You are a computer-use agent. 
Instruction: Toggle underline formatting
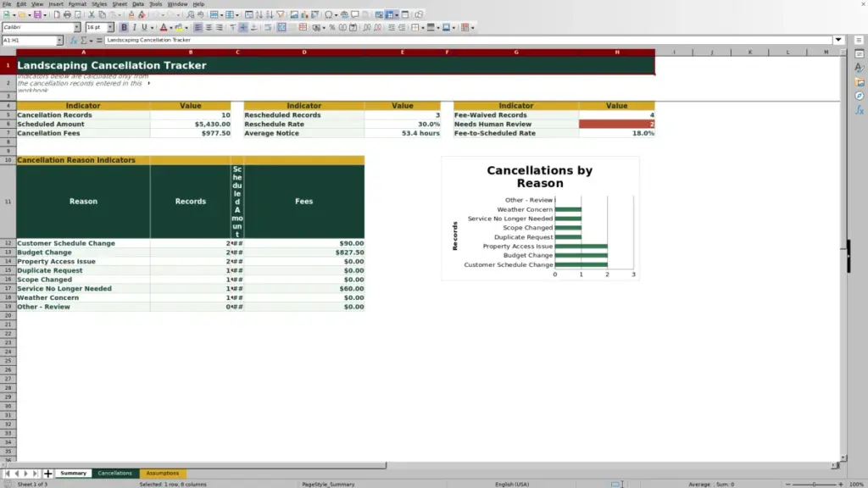144,28
